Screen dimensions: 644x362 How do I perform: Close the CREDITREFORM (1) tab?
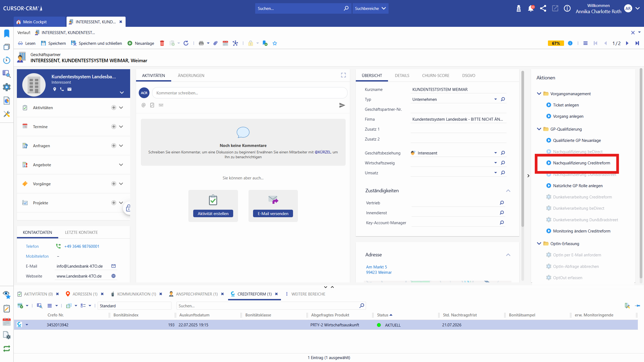coord(276,294)
